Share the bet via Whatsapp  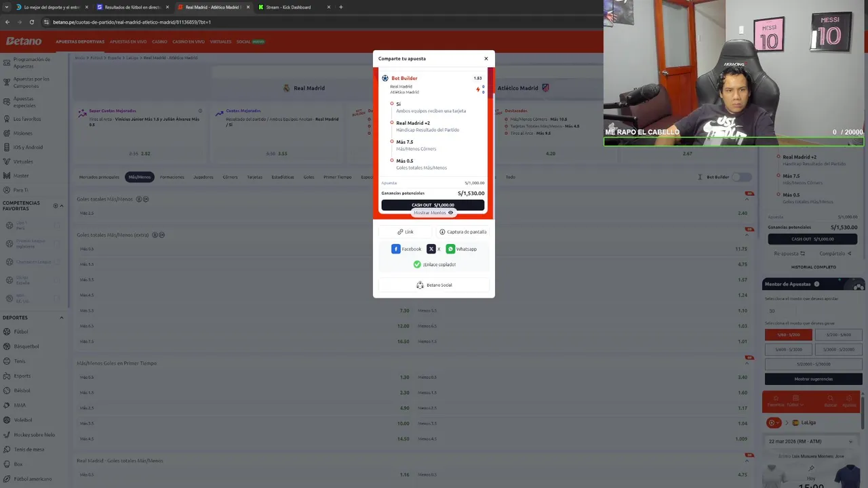click(x=461, y=249)
